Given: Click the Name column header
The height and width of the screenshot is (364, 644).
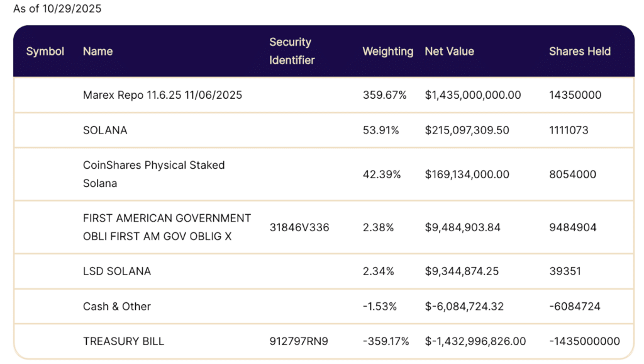Looking at the screenshot, I should [97, 51].
